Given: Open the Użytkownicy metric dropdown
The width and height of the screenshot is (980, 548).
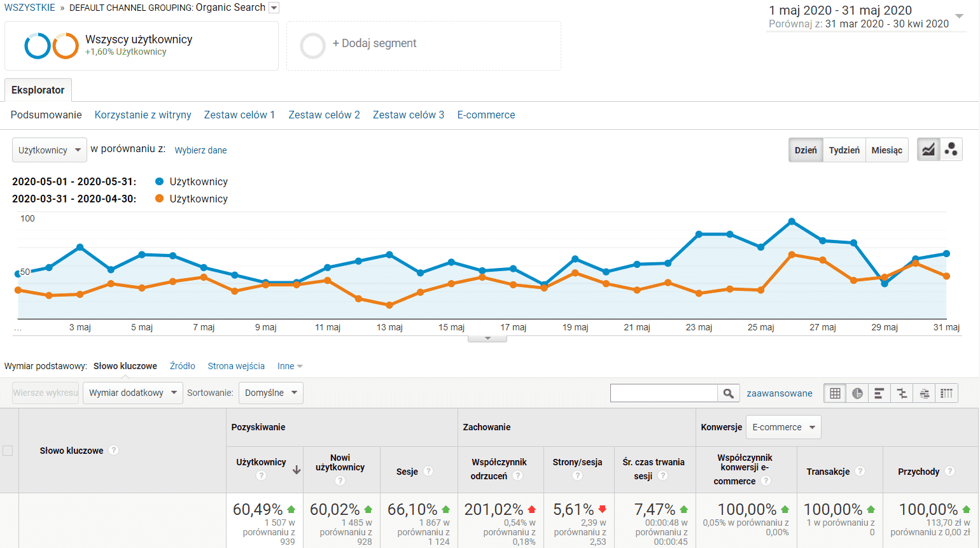Looking at the screenshot, I should (50, 150).
